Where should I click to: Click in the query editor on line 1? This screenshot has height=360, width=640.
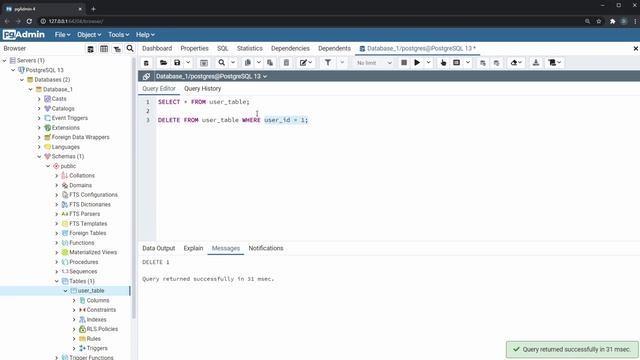(x=204, y=102)
